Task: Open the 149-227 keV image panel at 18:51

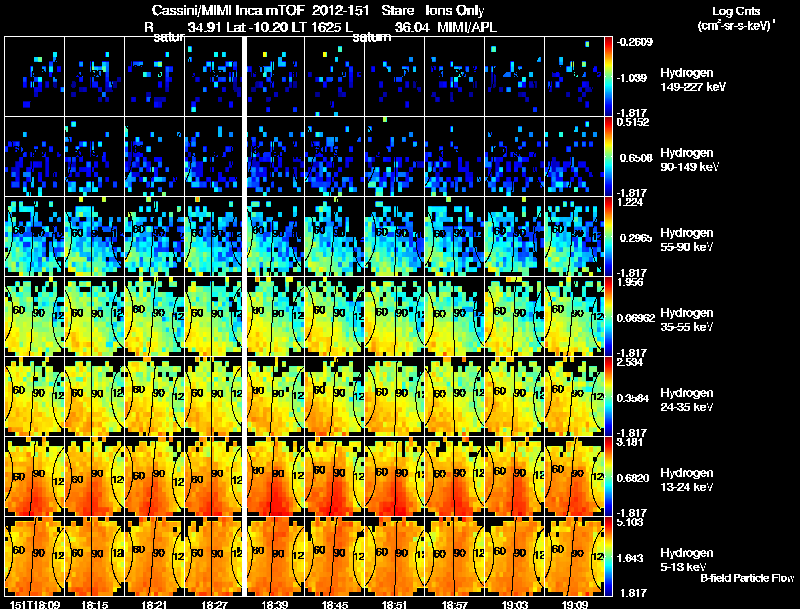Action: 394,77
